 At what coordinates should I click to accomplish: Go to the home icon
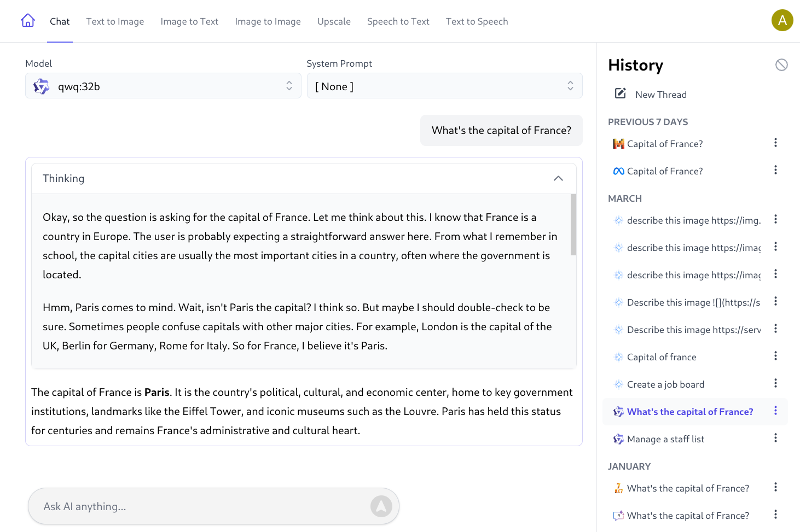pyautogui.click(x=28, y=21)
